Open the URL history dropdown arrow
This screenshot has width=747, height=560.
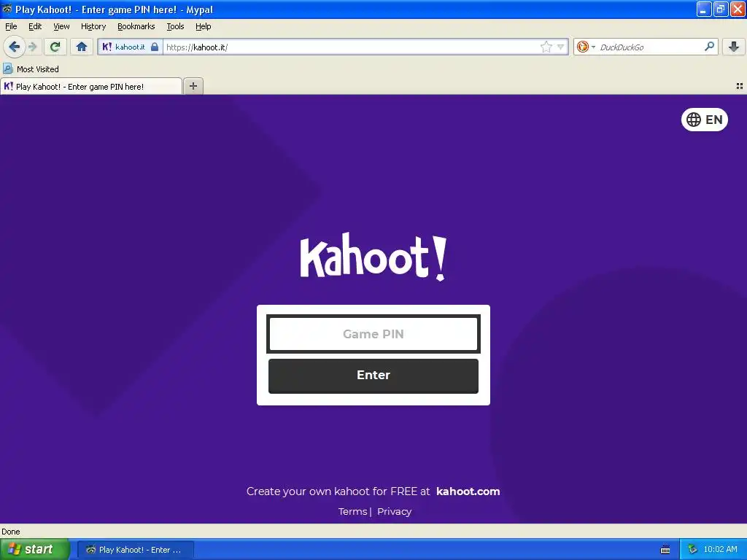(x=561, y=47)
